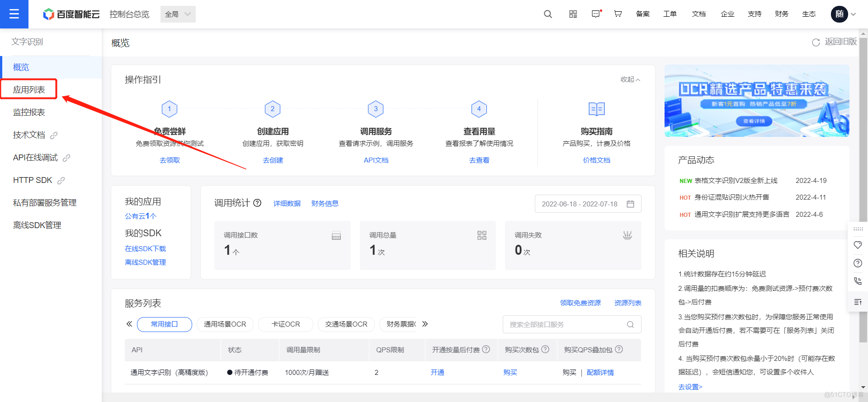Viewport: 868px width, 402px height.
Task: Open 财务 in the top navigation
Action: pos(782,14)
